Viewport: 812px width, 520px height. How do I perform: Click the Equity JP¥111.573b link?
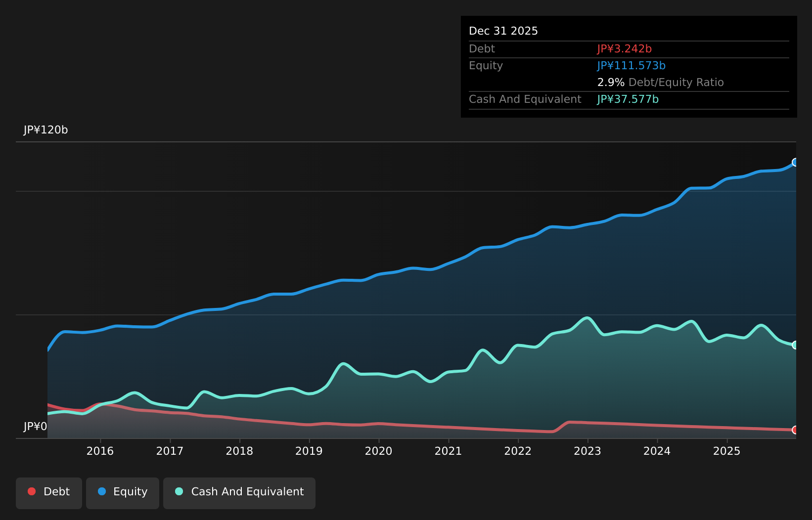(631, 65)
